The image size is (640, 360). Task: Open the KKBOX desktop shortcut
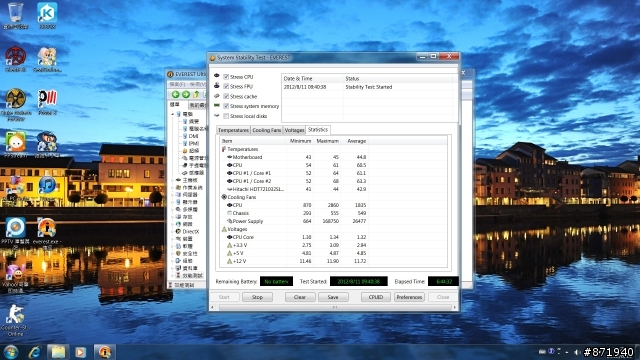47,16
